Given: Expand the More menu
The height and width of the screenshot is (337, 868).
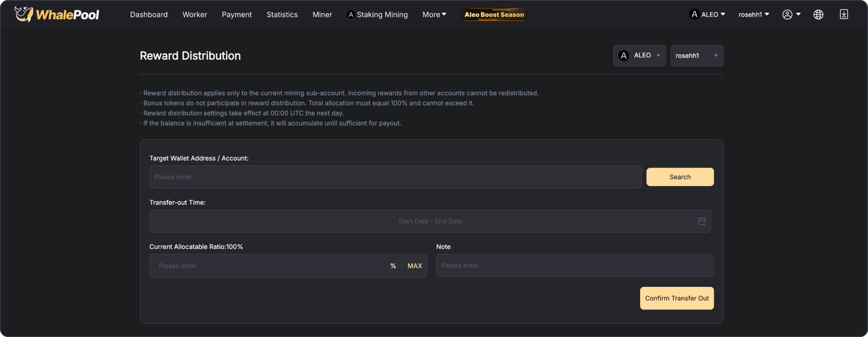Looking at the screenshot, I should 434,14.
